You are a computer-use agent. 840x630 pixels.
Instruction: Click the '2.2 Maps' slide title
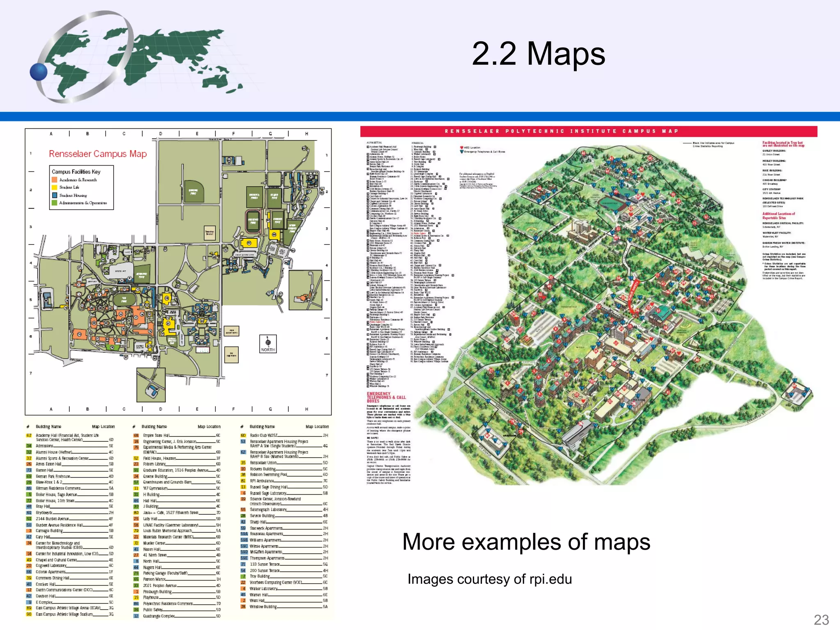coord(539,53)
